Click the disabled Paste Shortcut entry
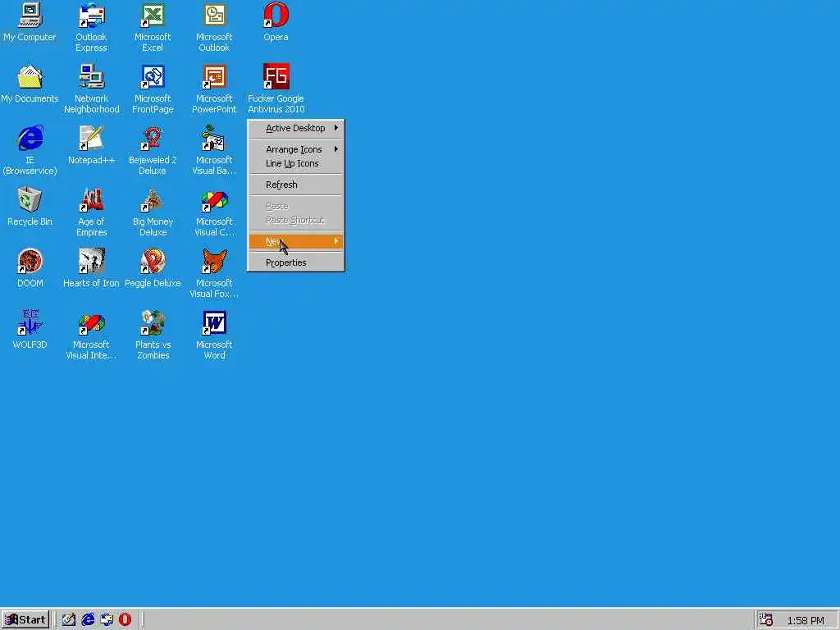Screen dimensions: 840x630 295,220
